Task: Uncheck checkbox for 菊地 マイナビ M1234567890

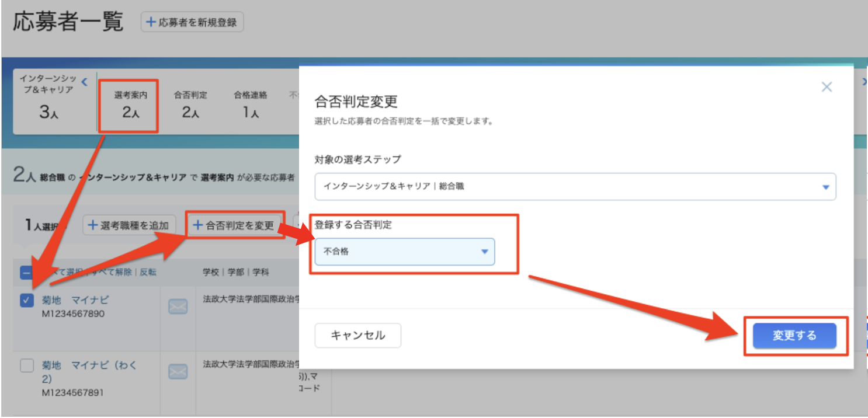Action: click(x=27, y=300)
